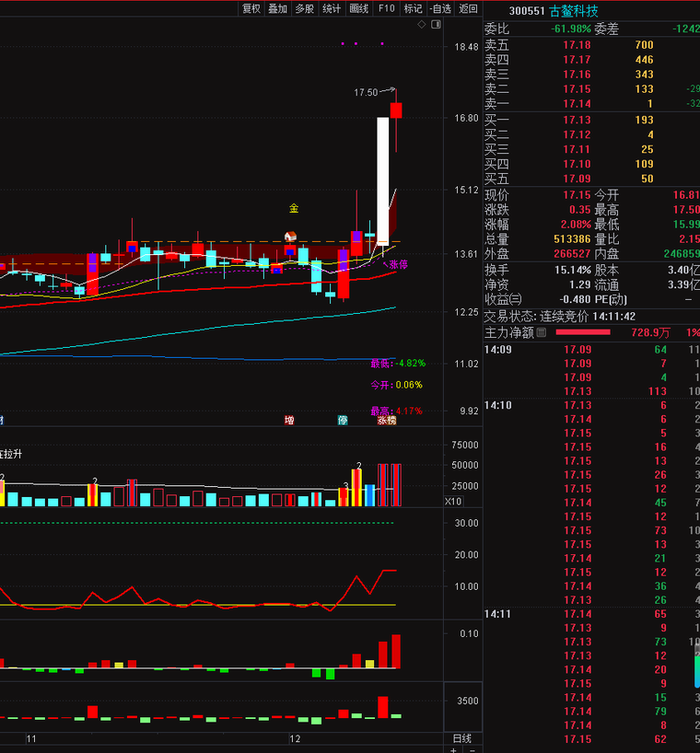The height and width of the screenshot is (753, 700).
Task: Open the list icon beside 主力净额
Action: (x=542, y=332)
